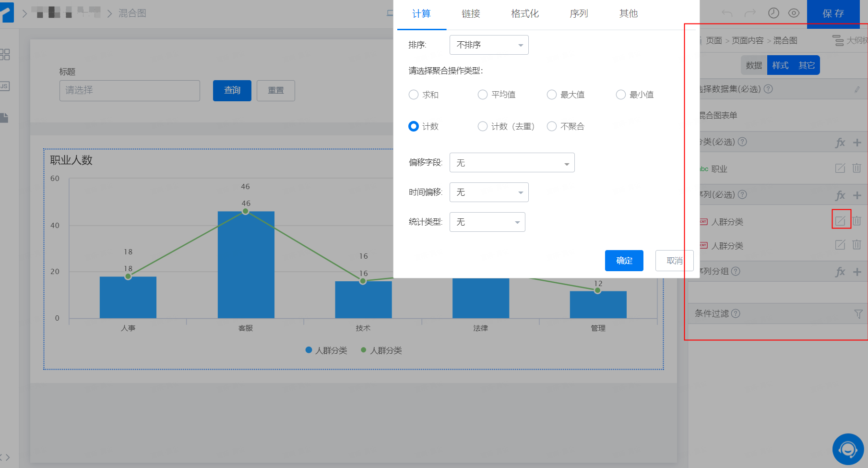
Task: Select the 平均值 aggregation radio
Action: (x=483, y=95)
